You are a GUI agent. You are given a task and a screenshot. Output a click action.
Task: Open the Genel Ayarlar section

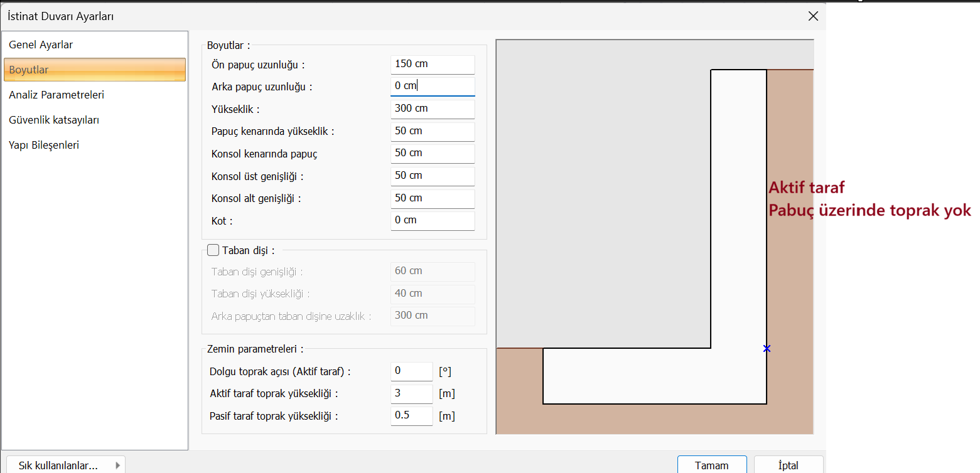(x=94, y=45)
